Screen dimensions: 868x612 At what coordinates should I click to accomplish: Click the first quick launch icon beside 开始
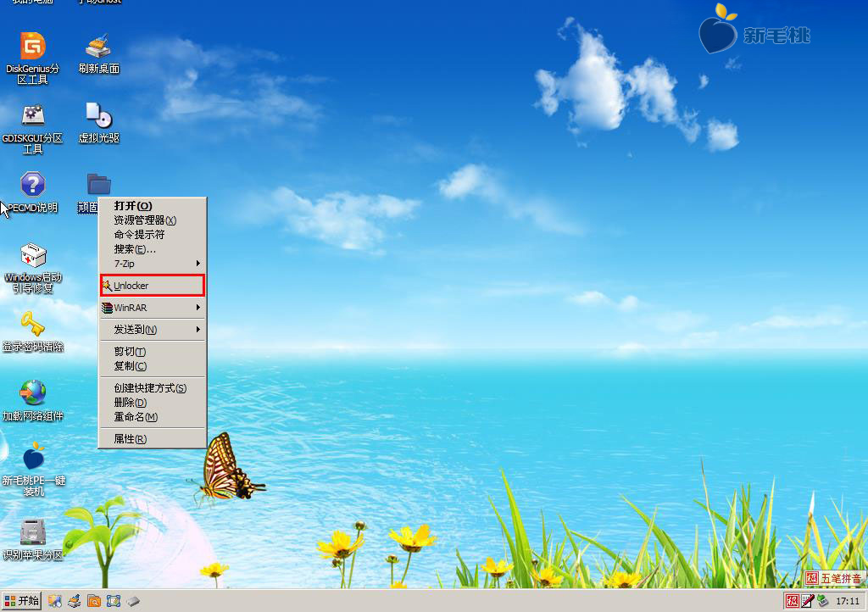(54, 601)
